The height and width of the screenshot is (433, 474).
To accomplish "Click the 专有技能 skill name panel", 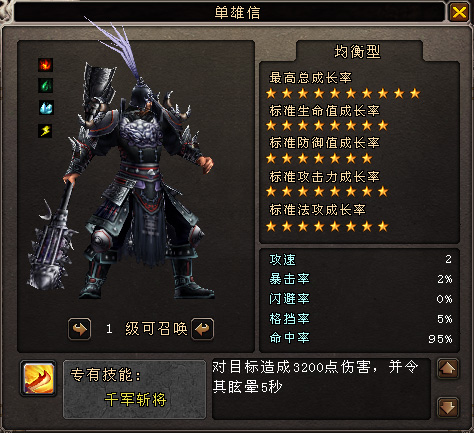I will [134, 389].
